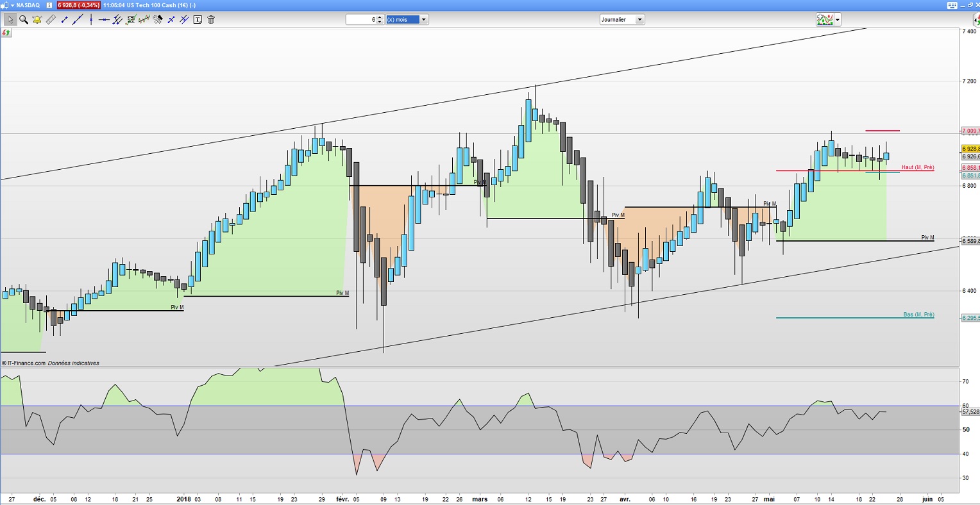Viewport: 980px width, 505px height.
Task: Click the 6 295,5 low price label
Action: 970,318
